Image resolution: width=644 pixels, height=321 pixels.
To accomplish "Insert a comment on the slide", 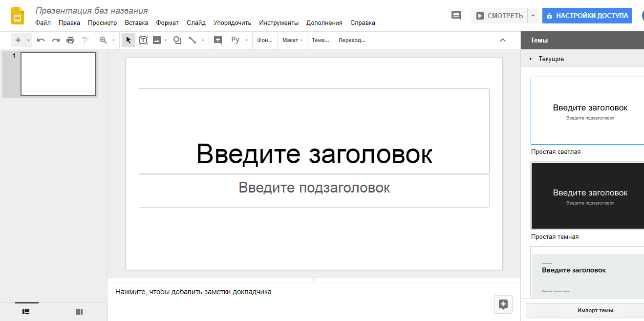I will click(456, 15).
